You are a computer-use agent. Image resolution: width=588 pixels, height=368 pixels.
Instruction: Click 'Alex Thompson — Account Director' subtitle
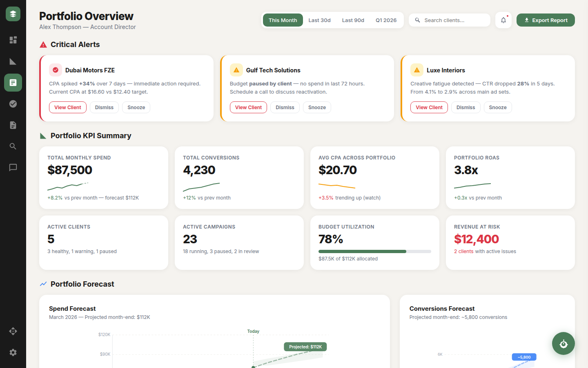(x=87, y=27)
